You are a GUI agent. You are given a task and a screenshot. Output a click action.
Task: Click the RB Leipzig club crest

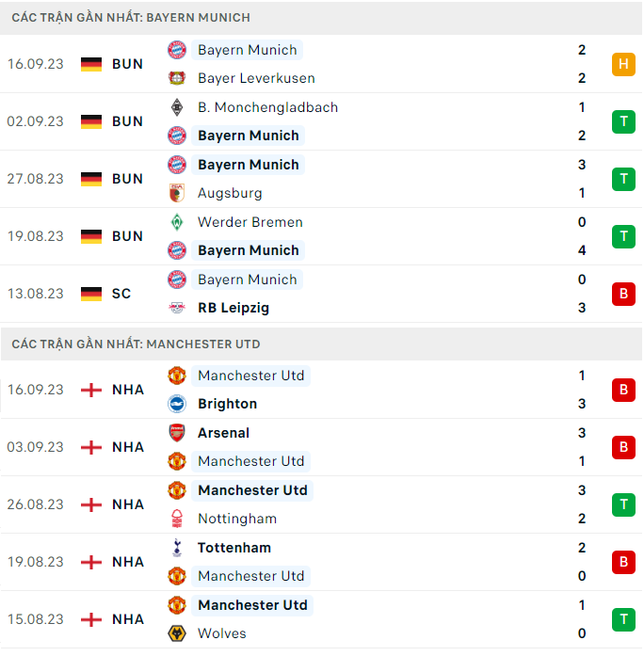(x=177, y=308)
